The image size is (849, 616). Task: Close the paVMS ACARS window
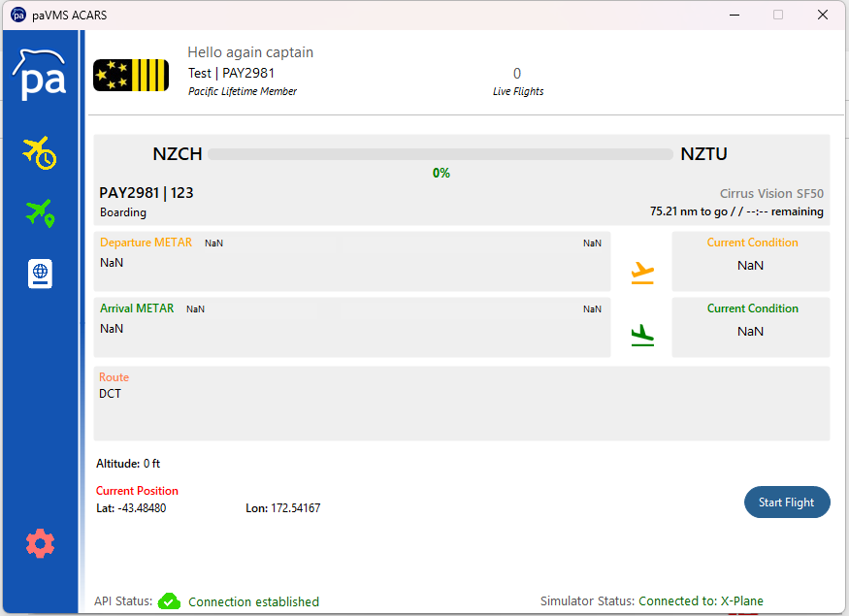823,15
